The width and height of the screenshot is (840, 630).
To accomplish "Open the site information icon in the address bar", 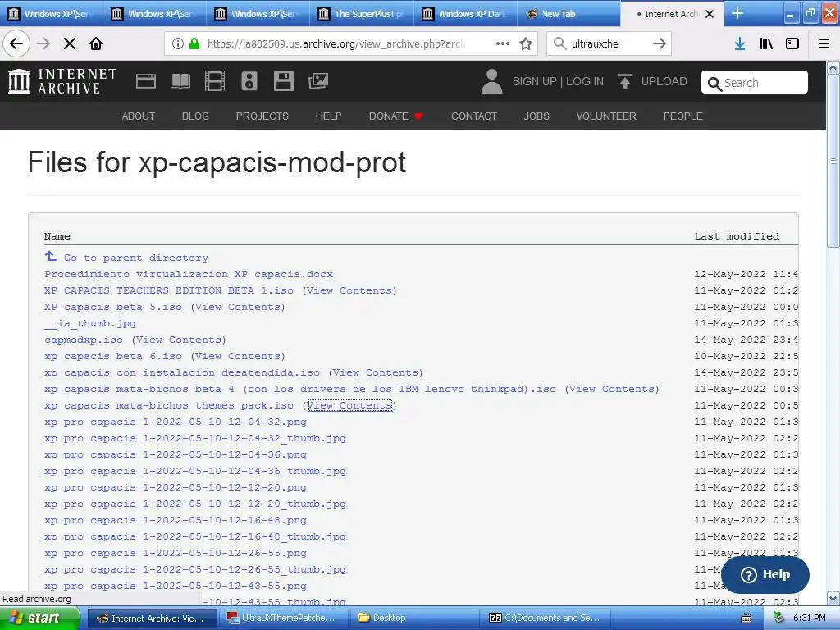I will tap(178, 43).
